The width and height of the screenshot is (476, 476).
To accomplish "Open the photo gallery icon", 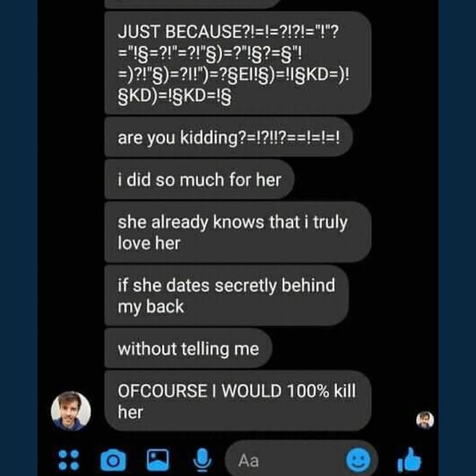I will pyautogui.click(x=158, y=460).
